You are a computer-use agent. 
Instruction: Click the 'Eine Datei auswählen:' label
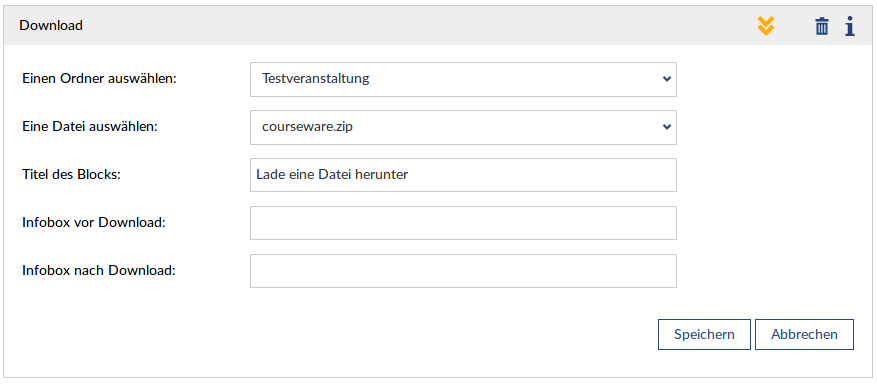90,127
